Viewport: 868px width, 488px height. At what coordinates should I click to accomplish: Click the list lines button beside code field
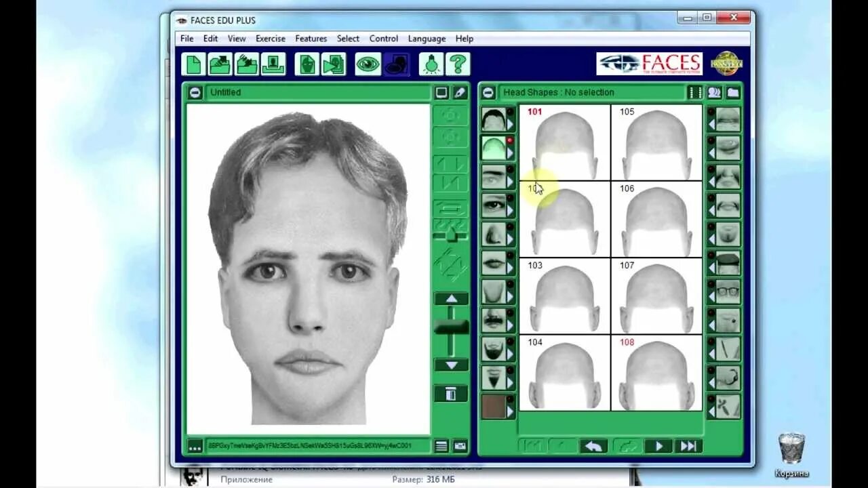[x=441, y=446]
